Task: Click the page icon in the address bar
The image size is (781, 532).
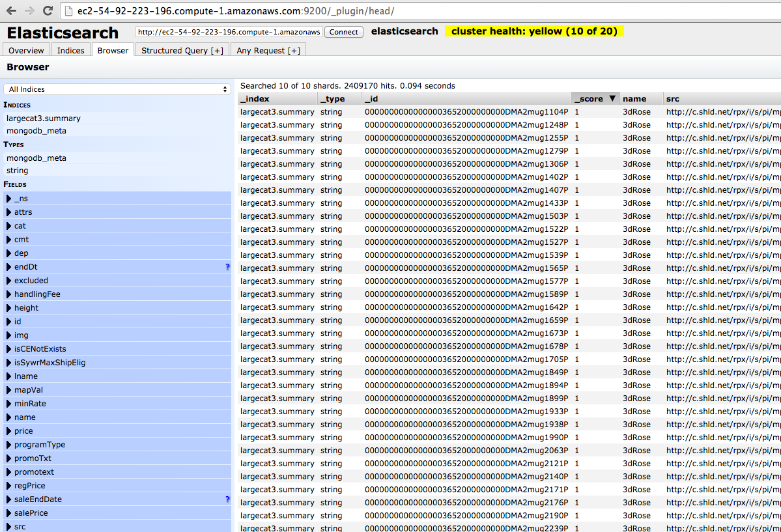Action: 69,11
